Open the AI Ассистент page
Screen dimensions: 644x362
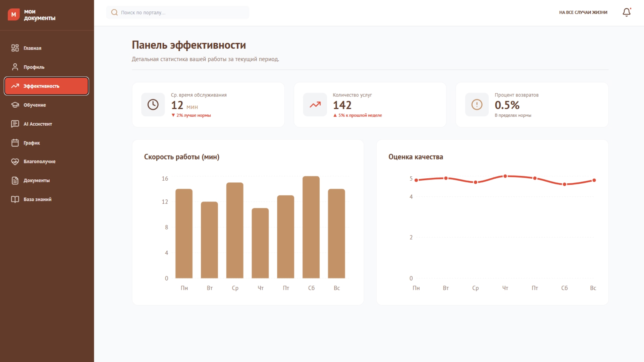click(x=38, y=124)
